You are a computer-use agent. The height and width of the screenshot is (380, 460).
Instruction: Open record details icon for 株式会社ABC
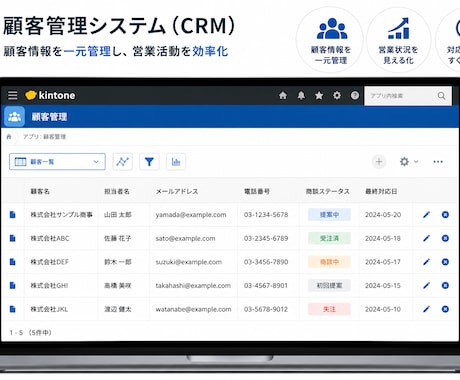tap(12, 238)
